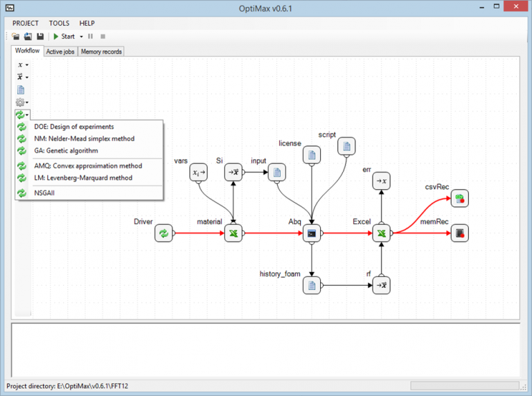Select DOE: Design of experiments
Viewport: 532px width, 396px height.
[73, 127]
